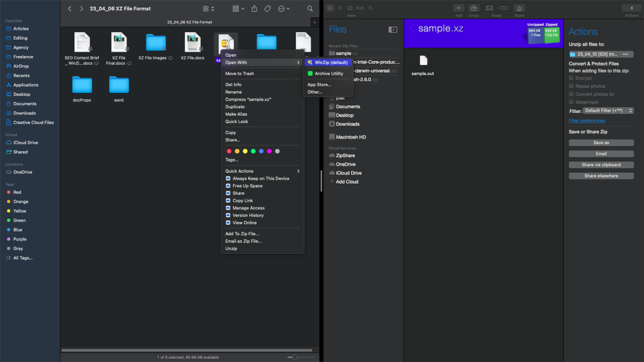Click WinZip Share toolbar icon
The width and height of the screenshot is (644, 362).
(519, 8)
